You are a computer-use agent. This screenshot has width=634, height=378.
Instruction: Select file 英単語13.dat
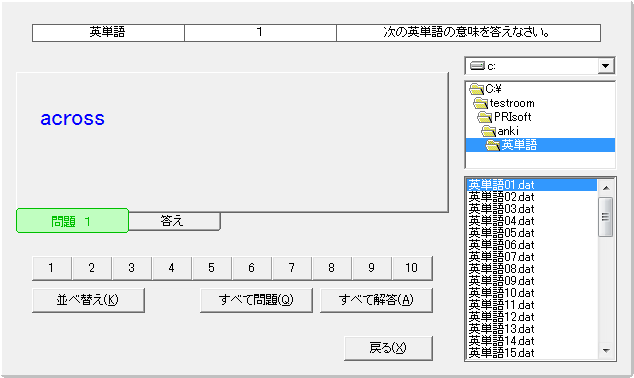click(531, 329)
